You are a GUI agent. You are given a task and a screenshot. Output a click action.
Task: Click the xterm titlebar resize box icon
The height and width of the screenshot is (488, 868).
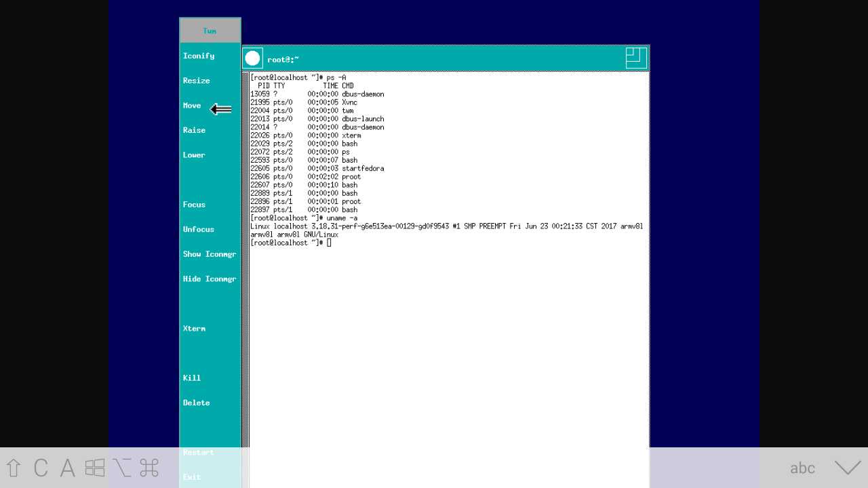click(637, 58)
